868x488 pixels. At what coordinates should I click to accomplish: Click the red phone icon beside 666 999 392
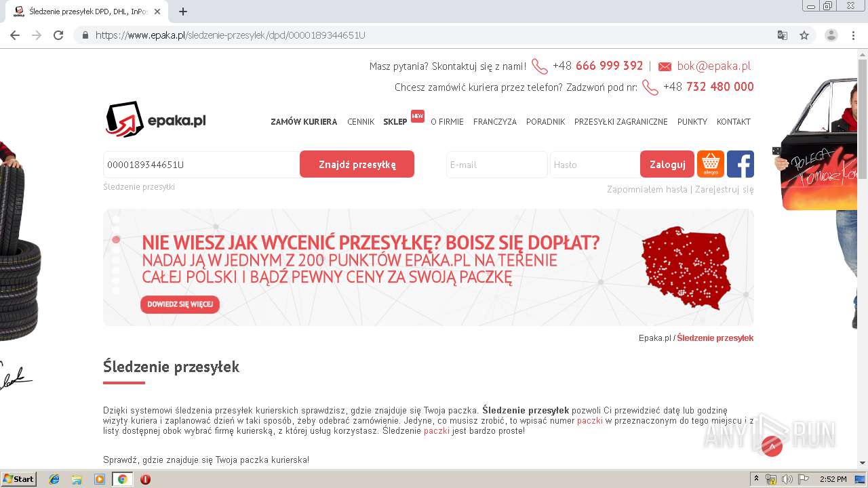tap(540, 66)
